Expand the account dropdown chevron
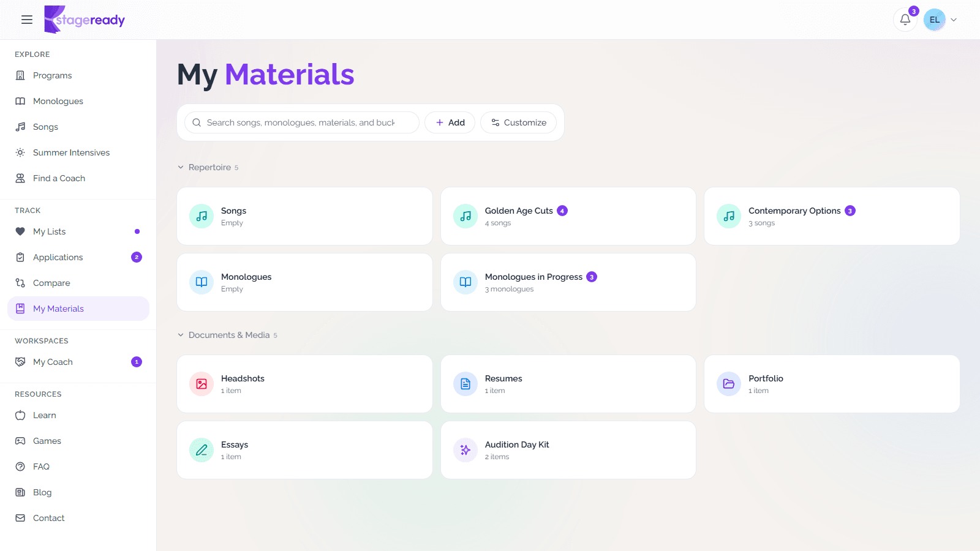This screenshot has height=551, width=980. pos(954,20)
